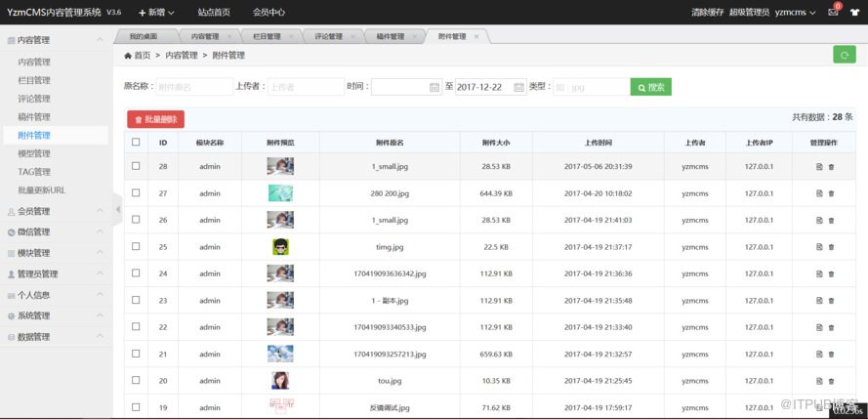This screenshot has height=419, width=868.
Task: Open the 新增 dropdown menu
Action: [156, 12]
